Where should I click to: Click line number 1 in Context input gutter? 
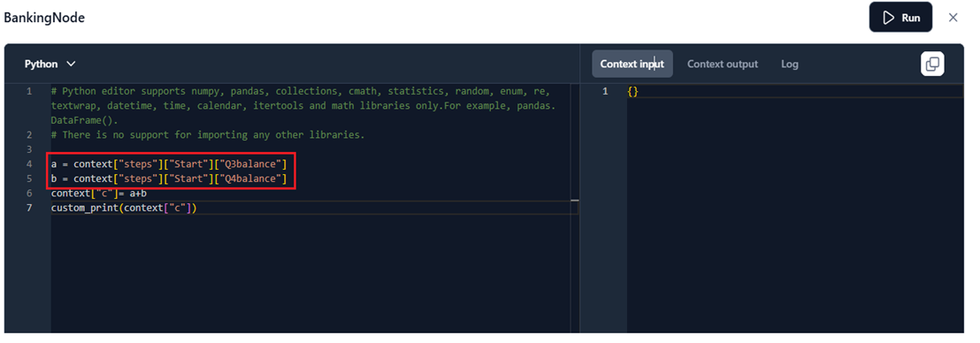[x=604, y=92]
